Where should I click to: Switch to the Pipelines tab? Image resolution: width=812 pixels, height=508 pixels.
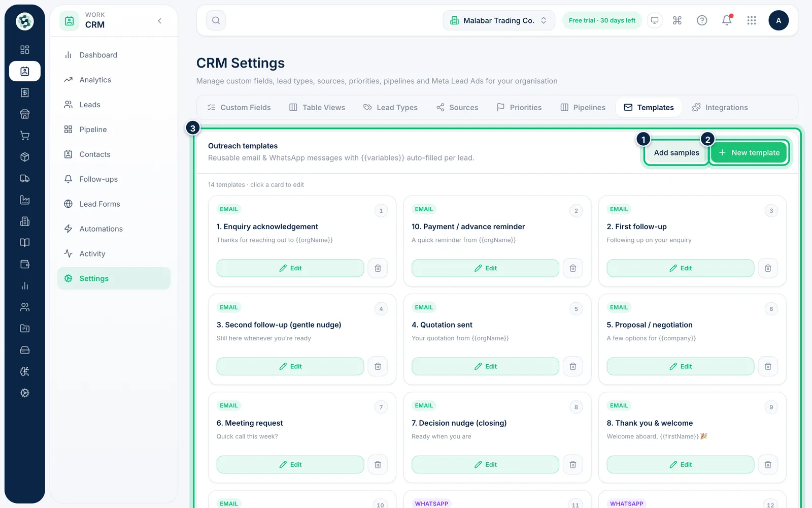(583, 108)
